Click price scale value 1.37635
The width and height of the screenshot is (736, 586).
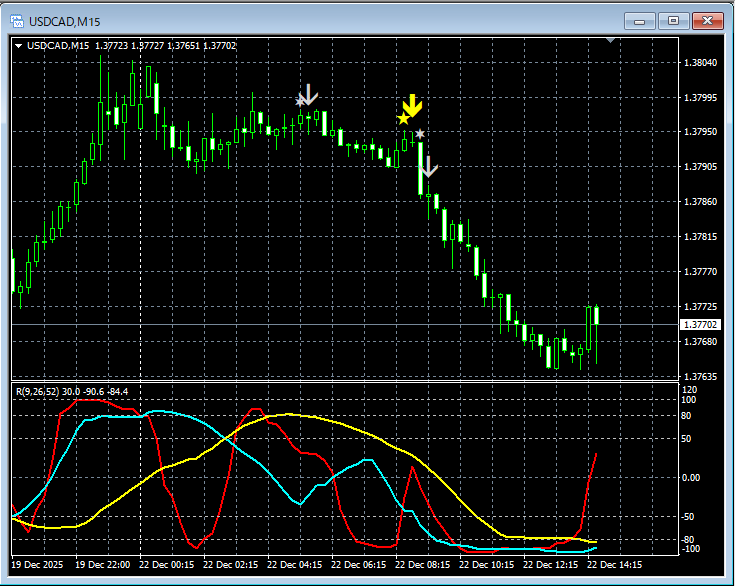(700, 377)
